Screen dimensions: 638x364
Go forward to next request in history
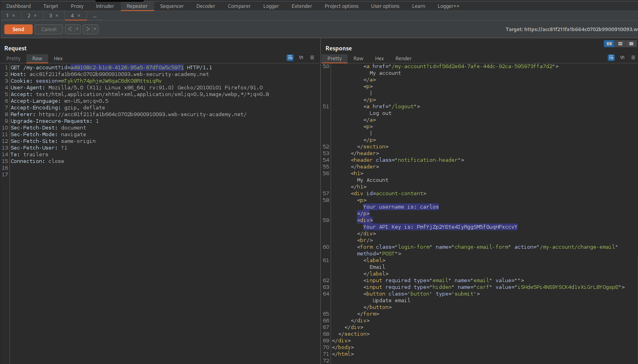click(87, 29)
